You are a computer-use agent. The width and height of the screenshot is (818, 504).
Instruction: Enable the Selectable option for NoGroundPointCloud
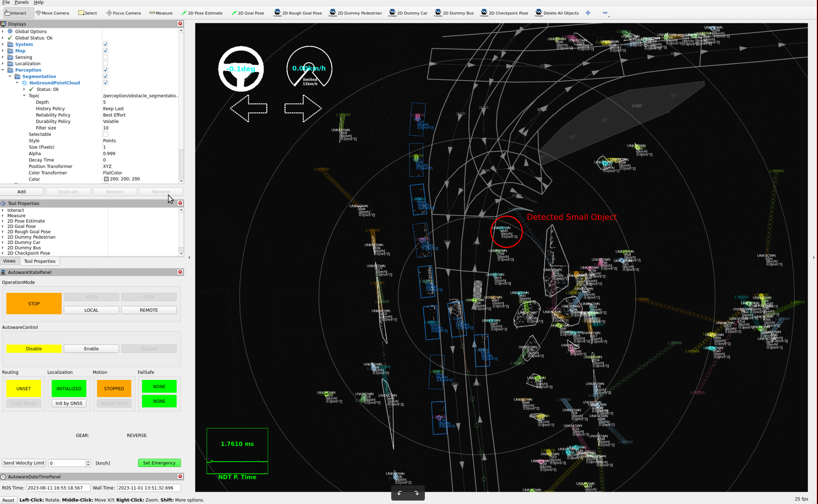(105, 134)
